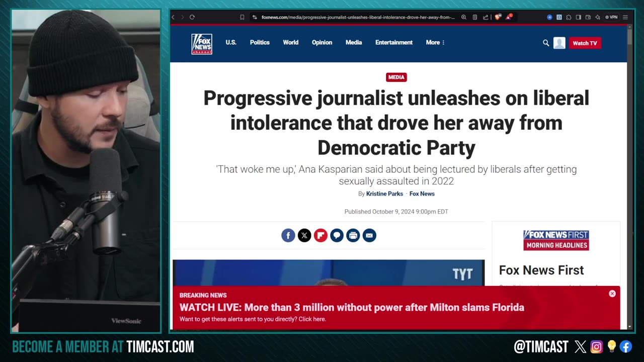Click the foxnews.com address bar
Viewport: 644px width, 362px height.
pyautogui.click(x=358, y=17)
